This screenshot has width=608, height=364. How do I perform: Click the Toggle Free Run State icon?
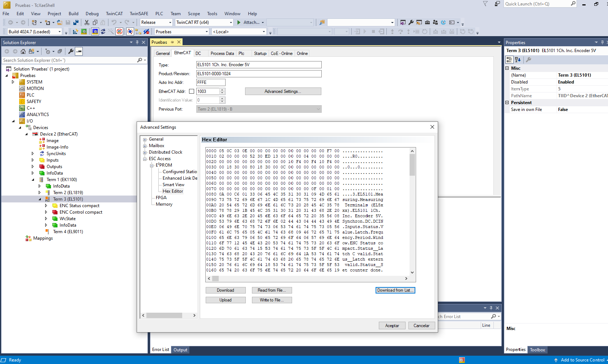(x=119, y=32)
